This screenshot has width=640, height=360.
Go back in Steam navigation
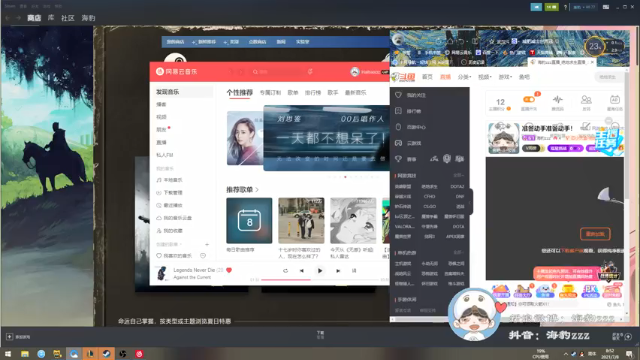click(8, 18)
